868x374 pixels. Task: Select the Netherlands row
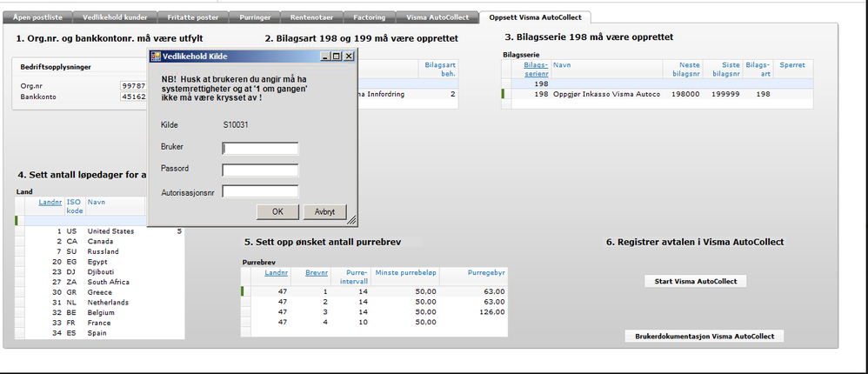[x=100, y=303]
